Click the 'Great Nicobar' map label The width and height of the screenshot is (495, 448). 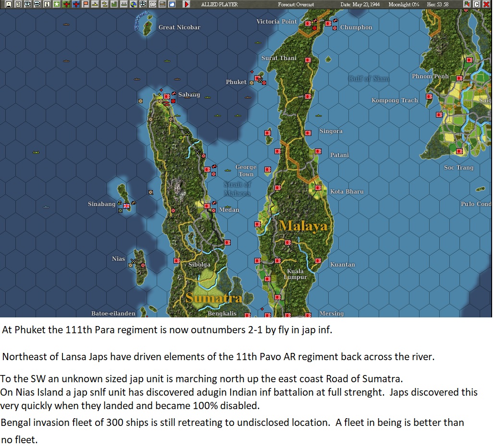[179, 27]
